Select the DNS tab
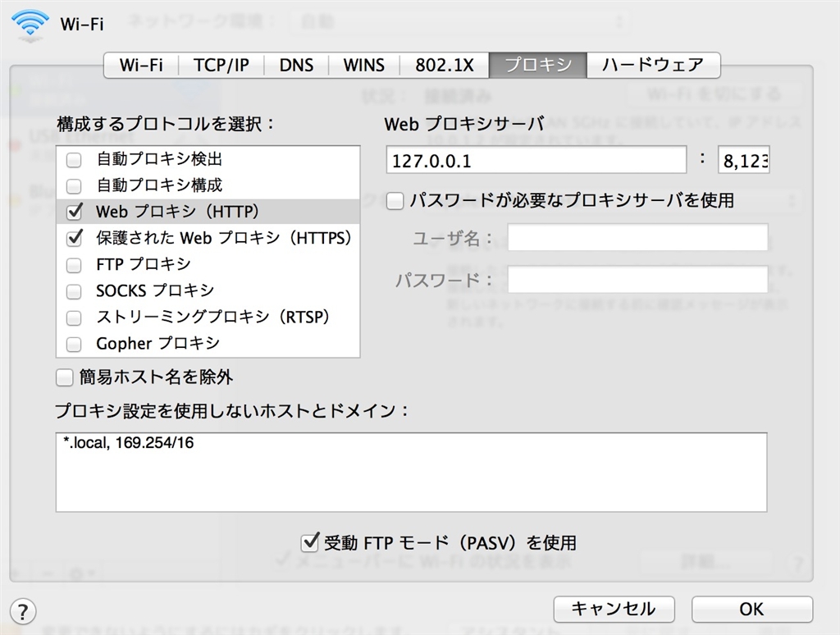This screenshot has height=635, width=840. [296, 66]
